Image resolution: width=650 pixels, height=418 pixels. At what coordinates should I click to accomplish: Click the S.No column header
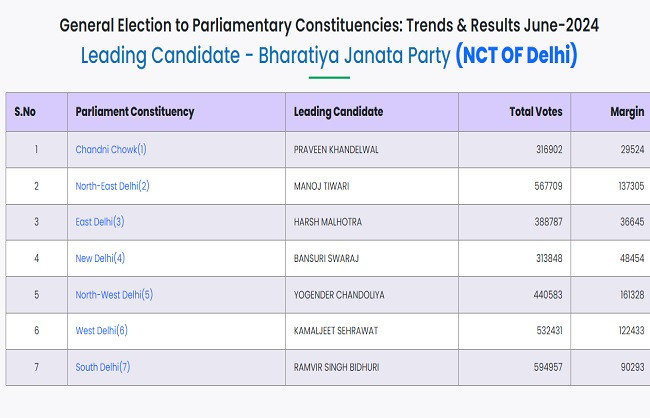(x=27, y=112)
